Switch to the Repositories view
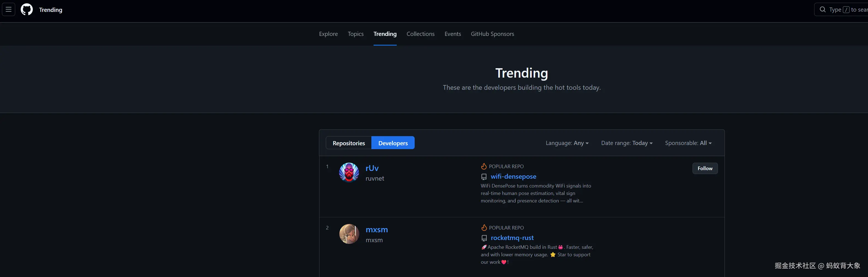 (348, 143)
